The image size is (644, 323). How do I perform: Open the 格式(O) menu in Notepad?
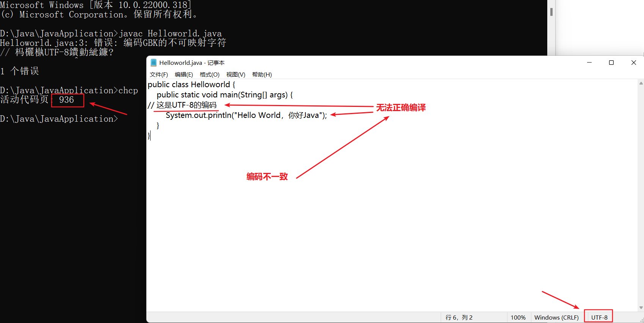click(x=209, y=75)
